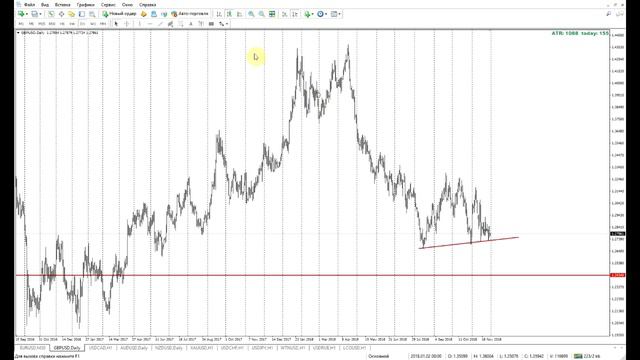The width and height of the screenshot is (640, 360).
Task: Open the Справка menu
Action: pos(147,5)
